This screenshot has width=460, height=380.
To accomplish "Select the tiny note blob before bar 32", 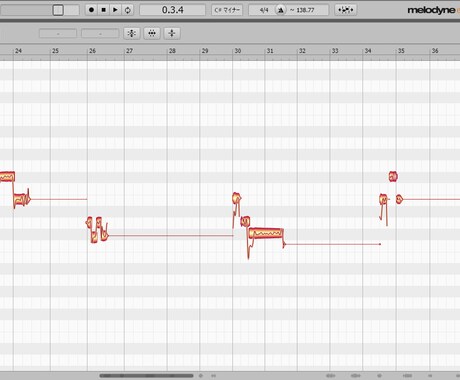I will (284, 244).
